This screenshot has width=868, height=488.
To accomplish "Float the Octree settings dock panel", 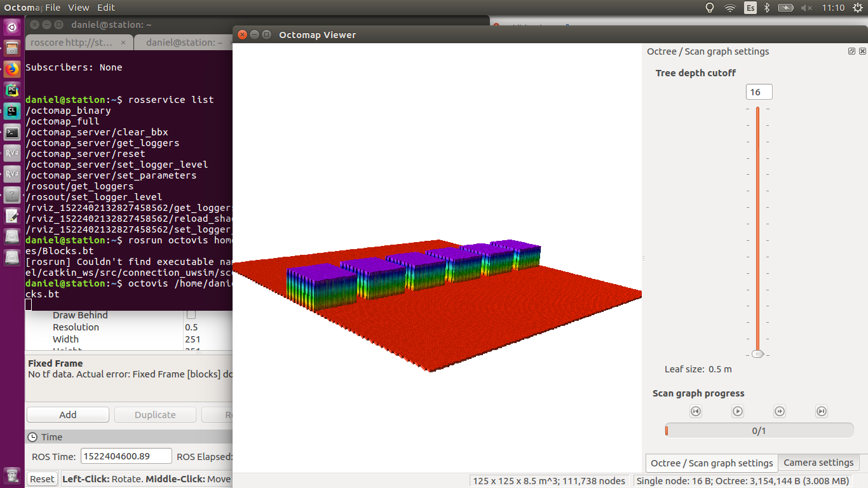I will pos(852,51).
